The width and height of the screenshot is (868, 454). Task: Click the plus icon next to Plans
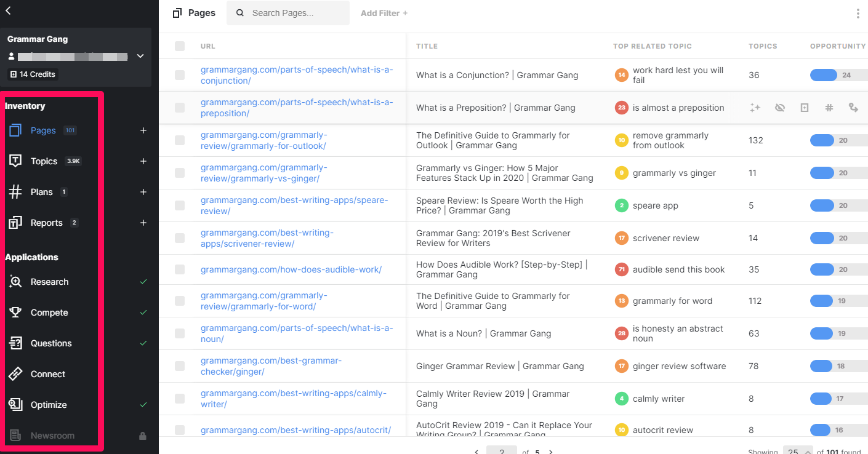pyautogui.click(x=143, y=192)
